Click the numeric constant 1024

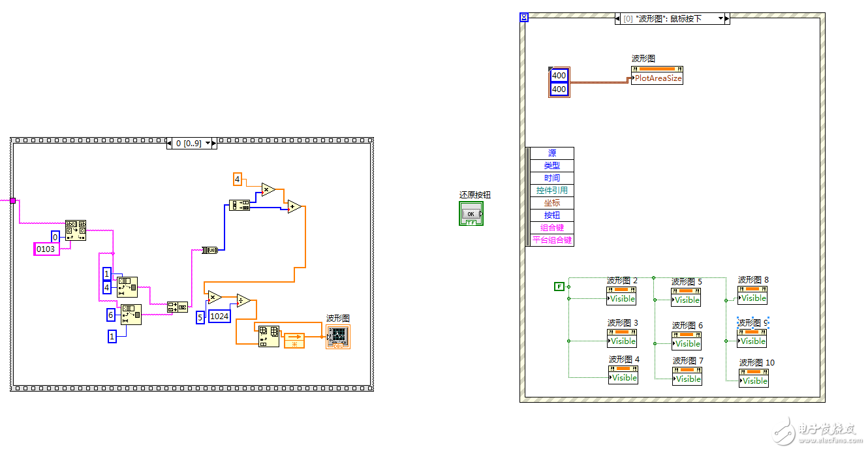click(220, 317)
